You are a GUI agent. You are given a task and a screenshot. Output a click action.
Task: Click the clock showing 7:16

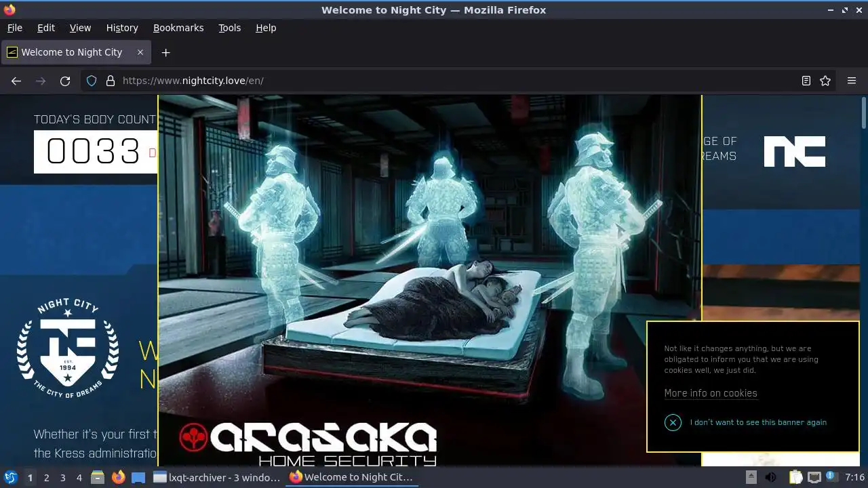click(854, 477)
